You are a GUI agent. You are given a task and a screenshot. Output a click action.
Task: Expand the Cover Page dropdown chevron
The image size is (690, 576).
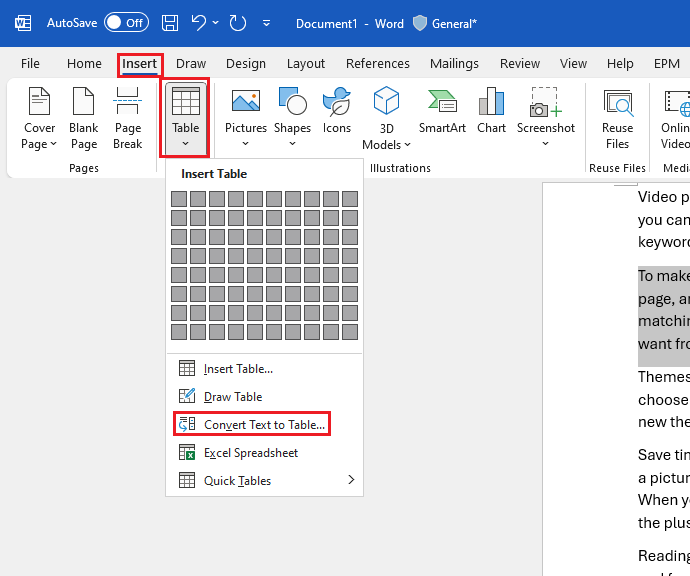[54, 144]
